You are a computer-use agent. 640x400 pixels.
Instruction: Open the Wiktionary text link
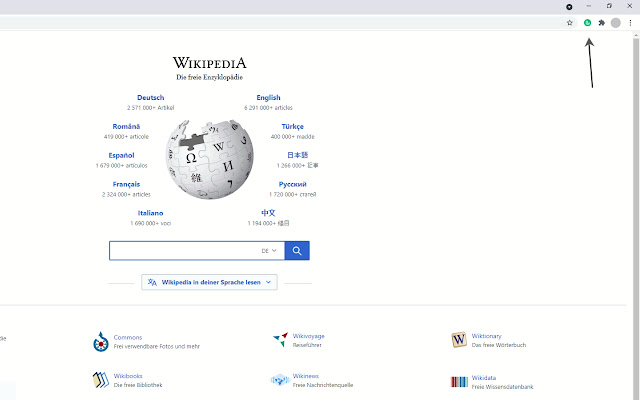coord(487,336)
